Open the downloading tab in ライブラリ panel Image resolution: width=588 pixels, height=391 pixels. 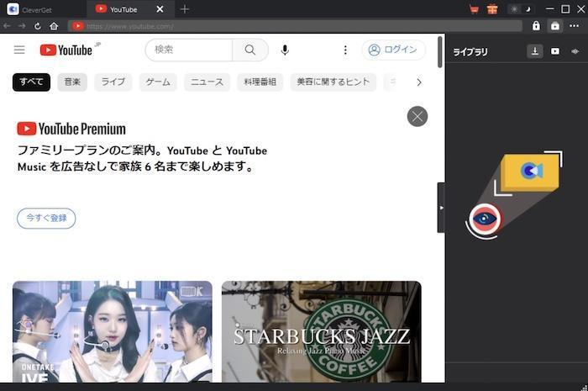(x=535, y=51)
